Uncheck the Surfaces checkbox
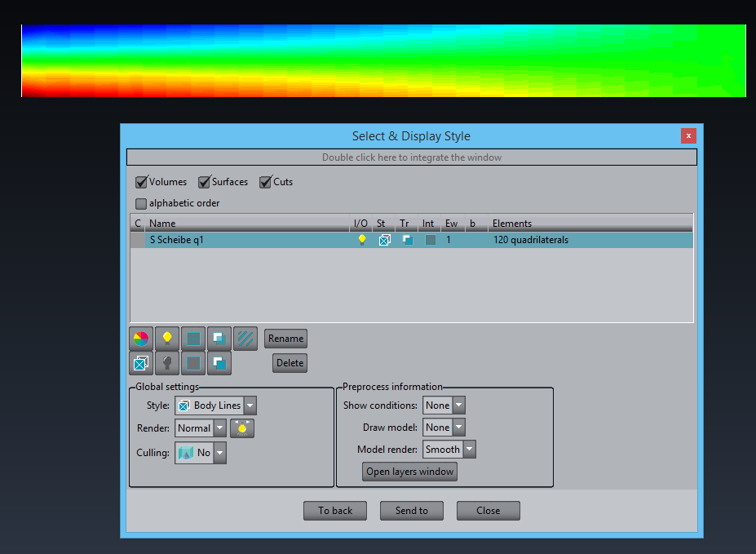The height and width of the screenshot is (554, 756). (x=205, y=182)
